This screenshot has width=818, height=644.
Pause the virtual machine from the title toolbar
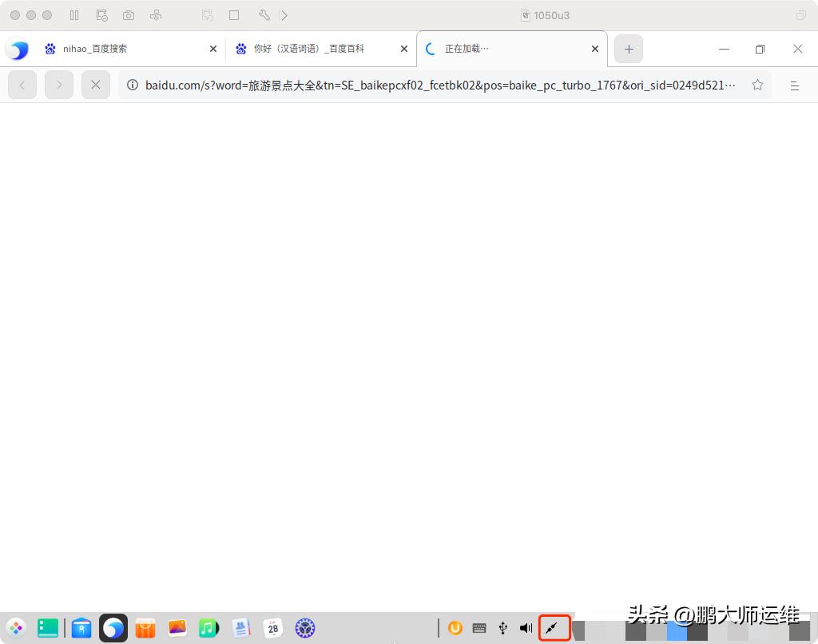pyautogui.click(x=74, y=15)
